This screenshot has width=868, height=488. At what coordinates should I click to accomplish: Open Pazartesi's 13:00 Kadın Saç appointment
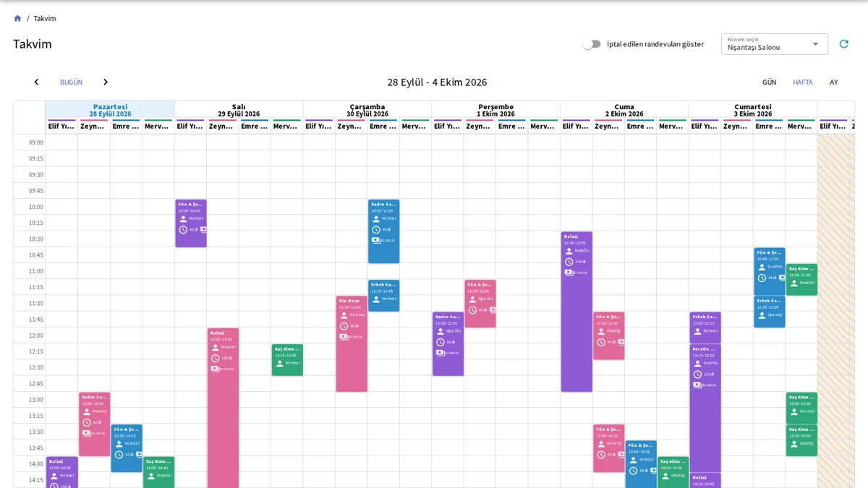94,424
